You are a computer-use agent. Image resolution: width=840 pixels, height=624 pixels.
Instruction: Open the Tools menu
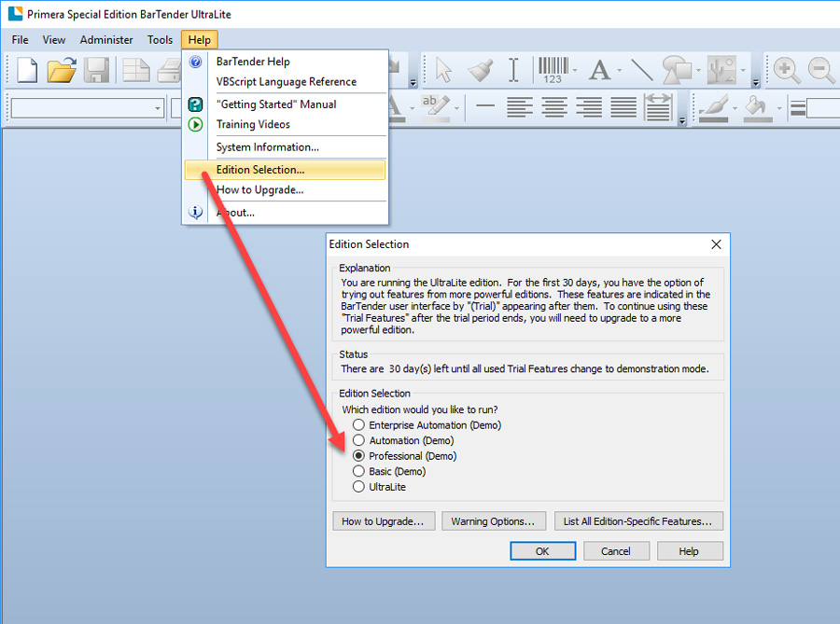pos(160,40)
